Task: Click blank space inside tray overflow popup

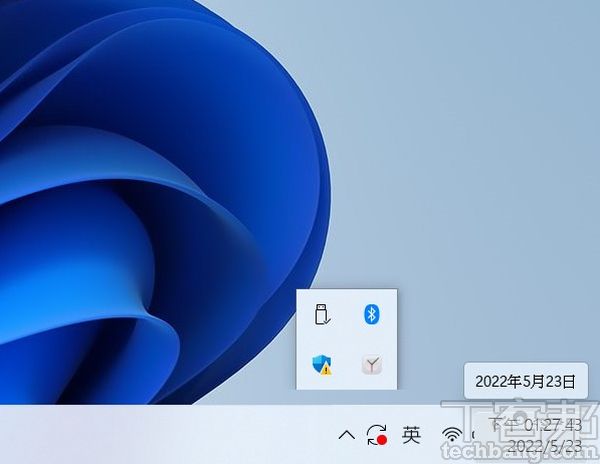Action: [347, 340]
